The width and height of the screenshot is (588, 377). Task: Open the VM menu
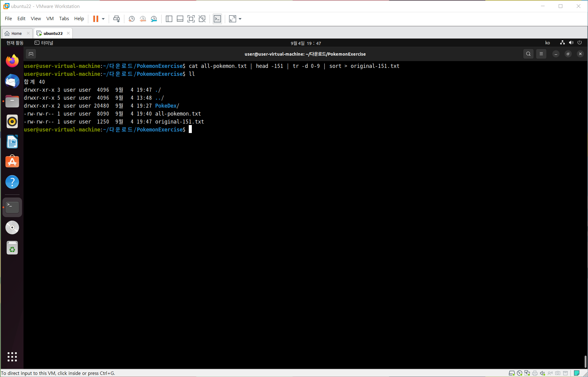[50, 19]
